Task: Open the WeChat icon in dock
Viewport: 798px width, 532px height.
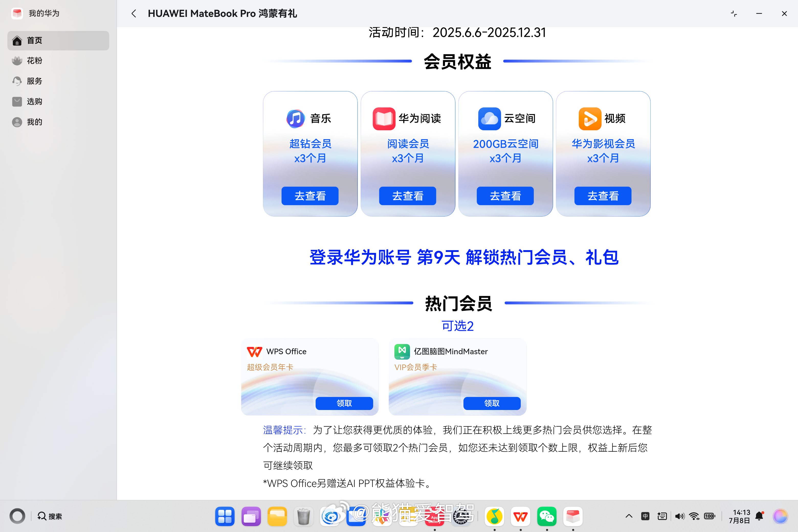Action: (x=547, y=516)
